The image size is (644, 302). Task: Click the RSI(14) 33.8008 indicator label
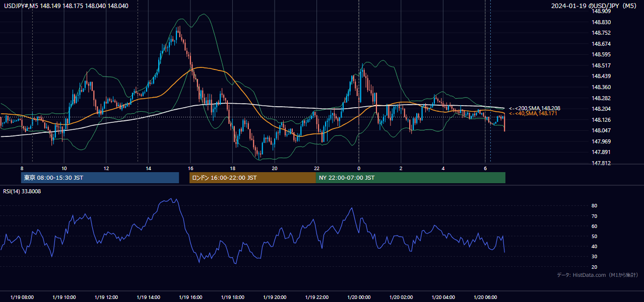coord(22,191)
